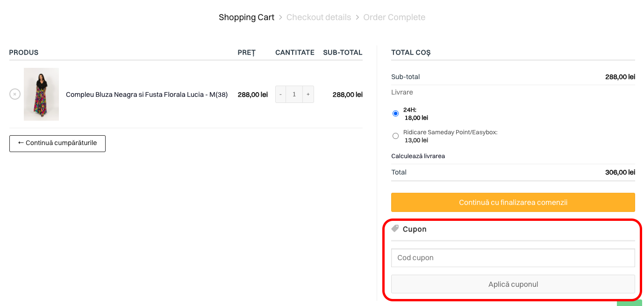The width and height of the screenshot is (644, 306).
Task: Go to Shopping Cart breadcrumb step
Action: click(246, 17)
